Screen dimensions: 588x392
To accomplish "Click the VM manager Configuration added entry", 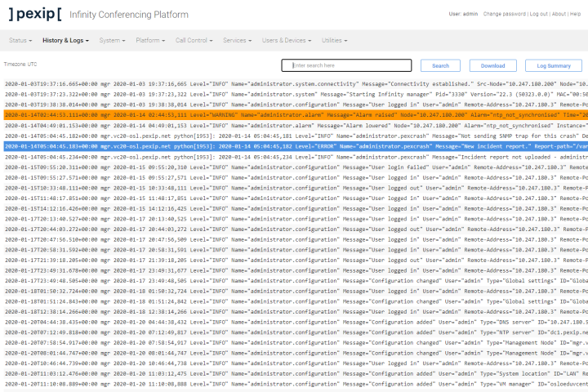I will pos(296,384).
